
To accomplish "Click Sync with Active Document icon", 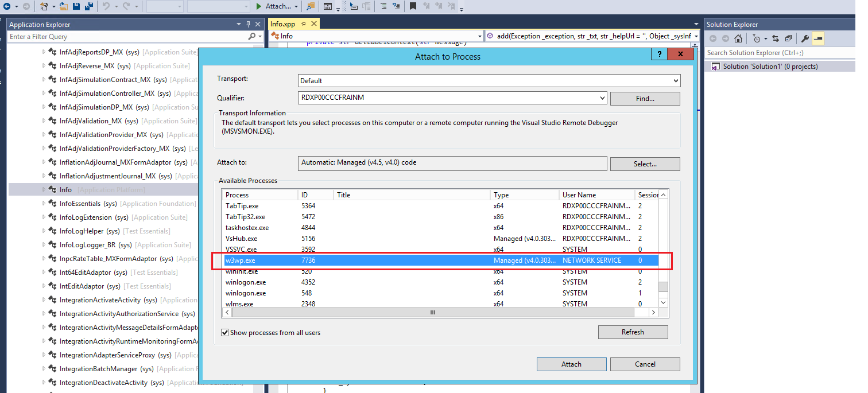I will (x=775, y=38).
